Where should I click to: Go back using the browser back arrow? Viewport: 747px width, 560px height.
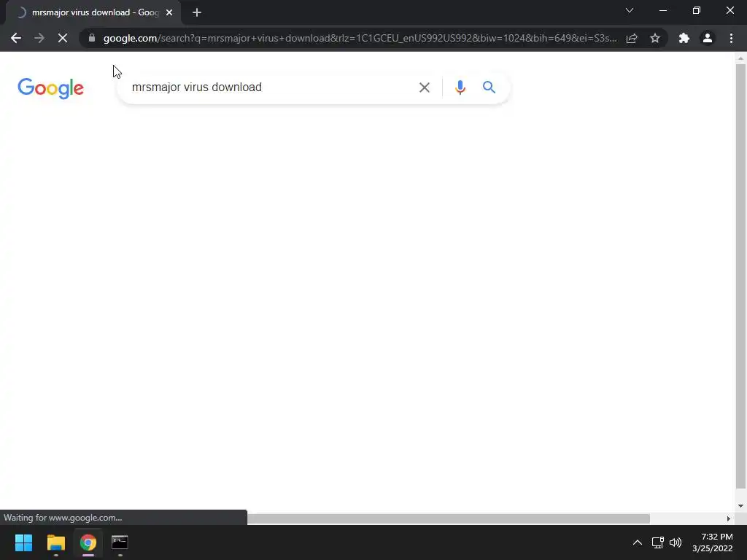16,38
